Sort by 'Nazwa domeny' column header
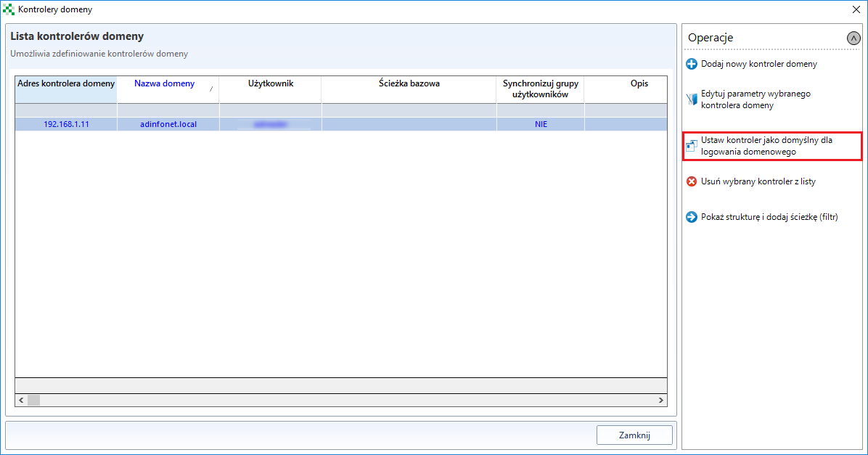This screenshot has width=868, height=455. click(x=165, y=83)
